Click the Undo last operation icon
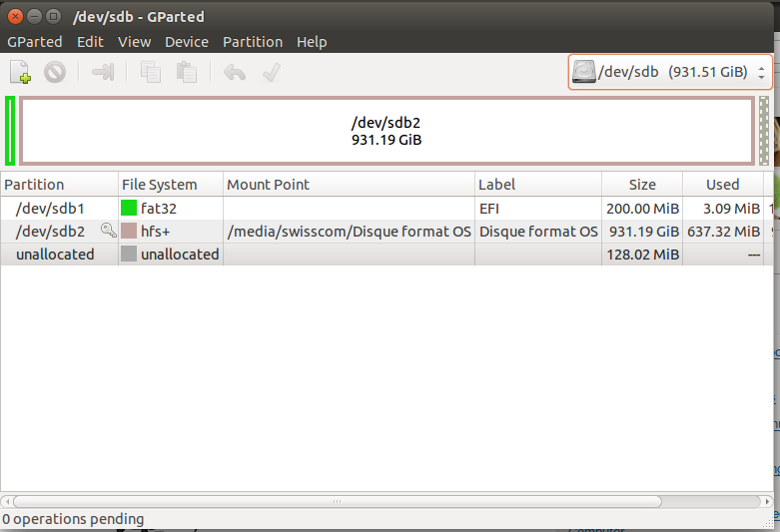 pyautogui.click(x=235, y=72)
